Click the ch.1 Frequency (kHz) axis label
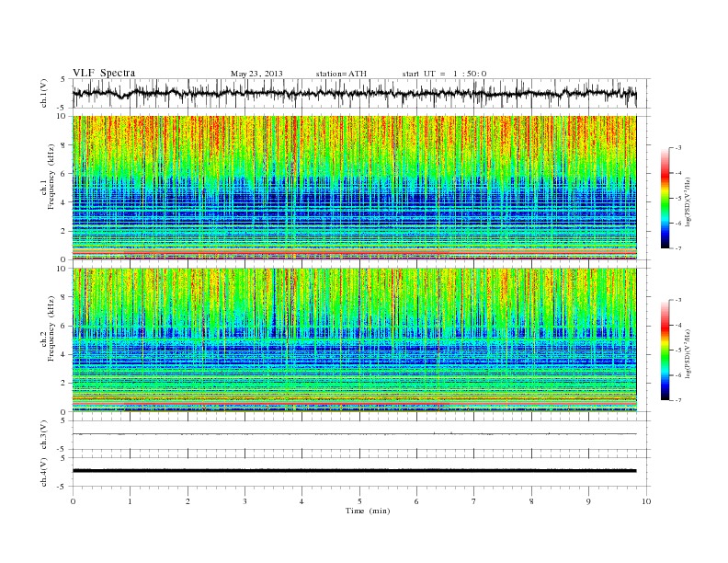Screen dimensions: 728x563 (x=47, y=177)
